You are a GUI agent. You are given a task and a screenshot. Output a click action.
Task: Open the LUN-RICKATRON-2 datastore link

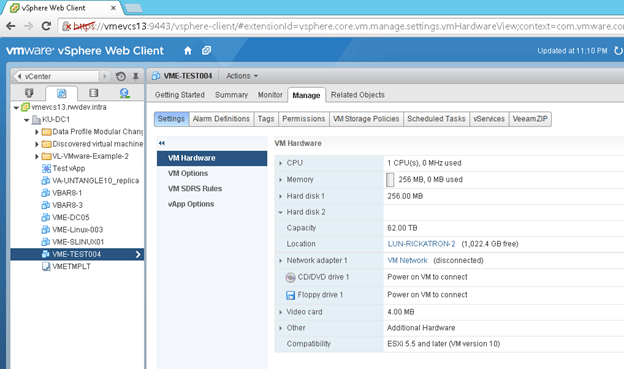(421, 244)
